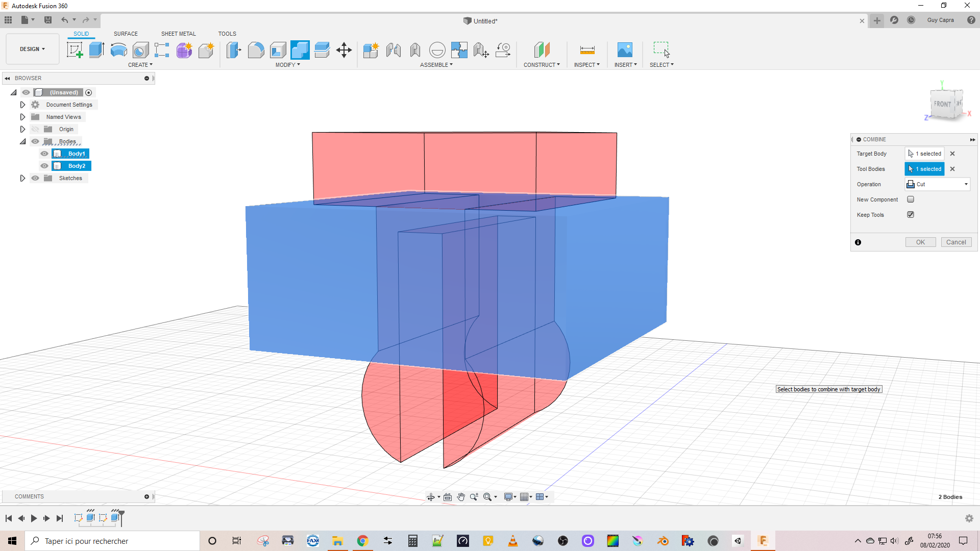This screenshot has width=980, height=551.
Task: Open the Measure tool icon
Action: coord(587,50)
